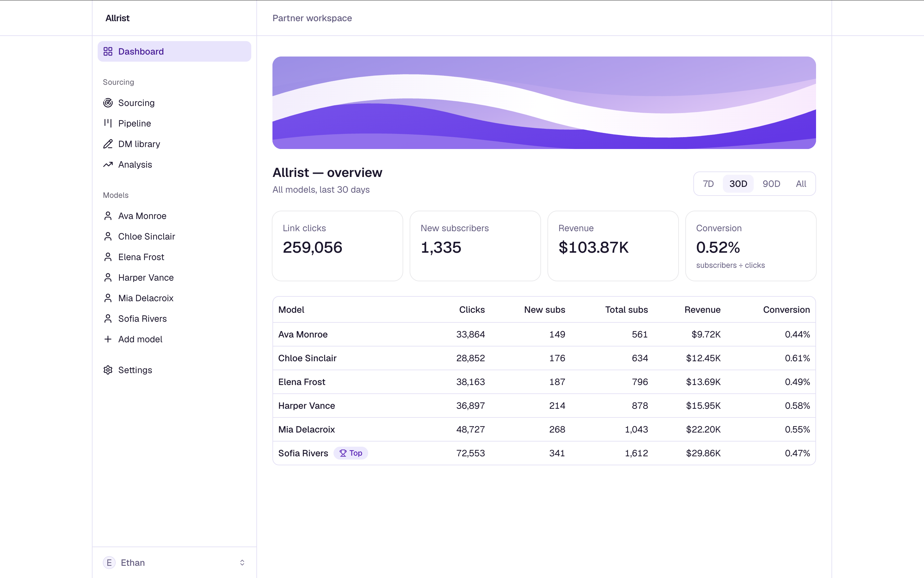This screenshot has height=578, width=924.
Task: Click Elena Frost new subs 187
Action: 557,382
